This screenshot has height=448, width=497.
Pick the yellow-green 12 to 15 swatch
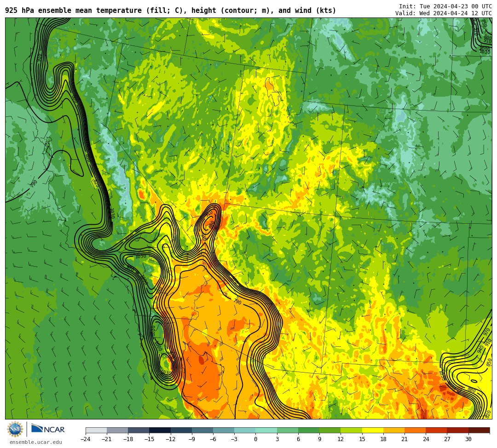[351, 430]
